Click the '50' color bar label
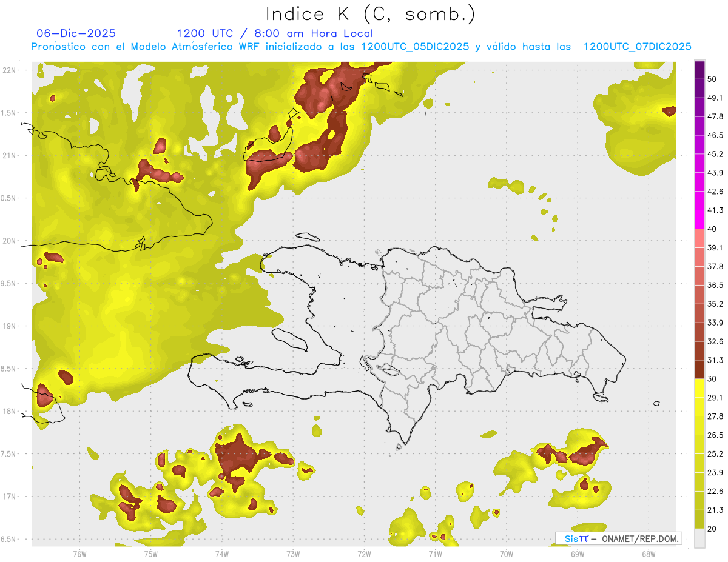The image size is (728, 562). click(712, 79)
